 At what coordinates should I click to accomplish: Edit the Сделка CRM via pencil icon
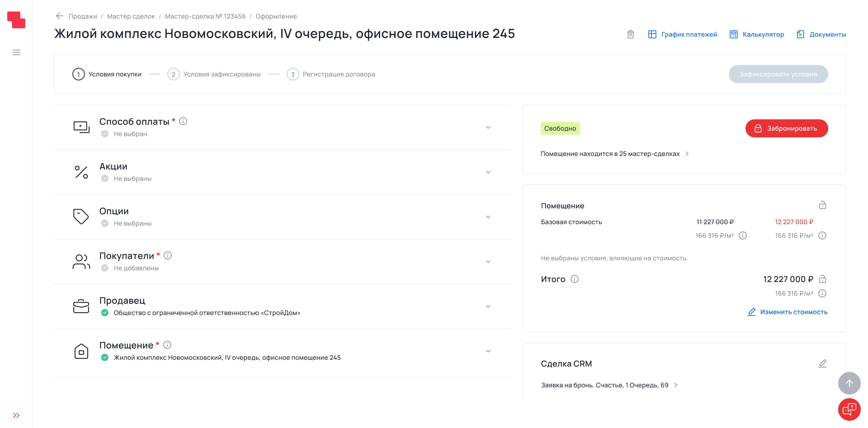[822, 363]
